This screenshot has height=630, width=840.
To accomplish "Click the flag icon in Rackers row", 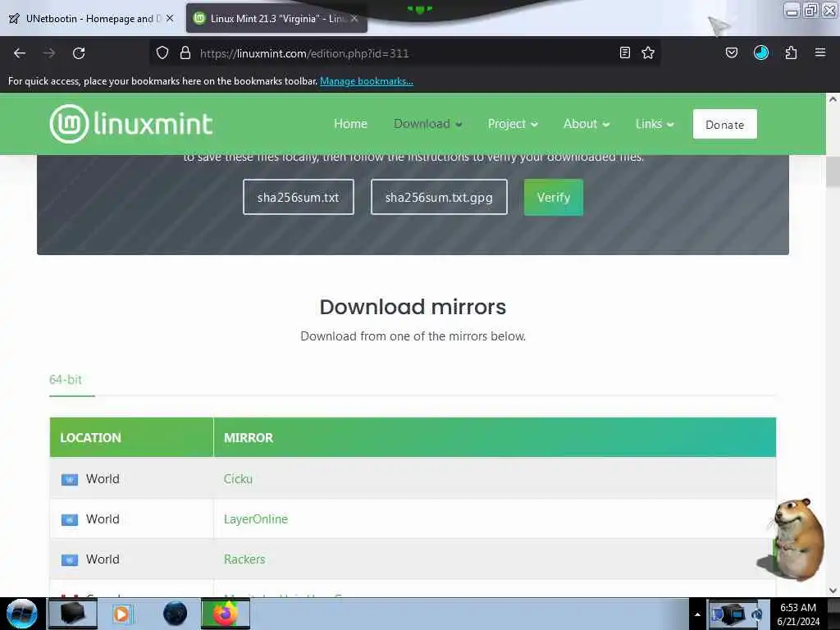I will click(x=70, y=559).
